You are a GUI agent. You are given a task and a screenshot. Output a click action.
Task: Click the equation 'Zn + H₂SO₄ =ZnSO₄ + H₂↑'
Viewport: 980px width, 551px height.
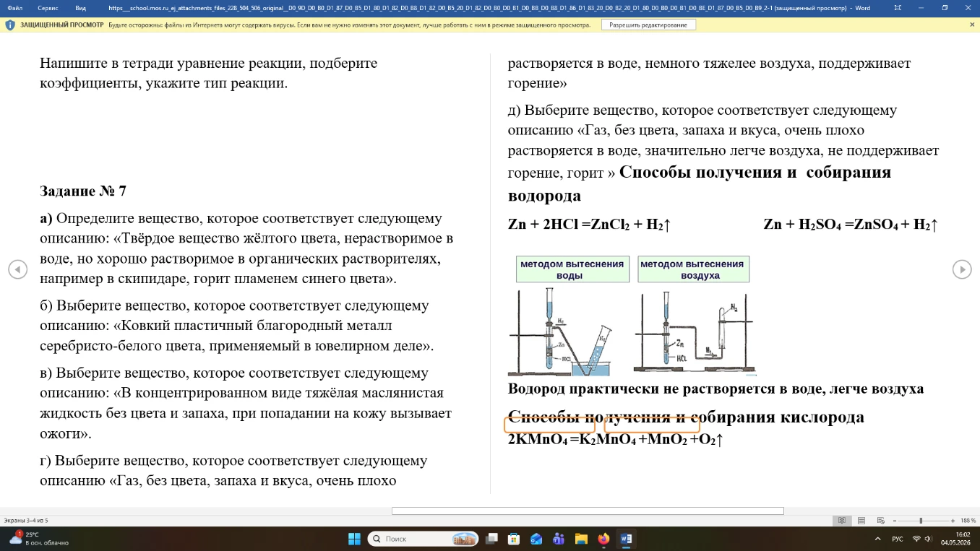click(x=851, y=225)
